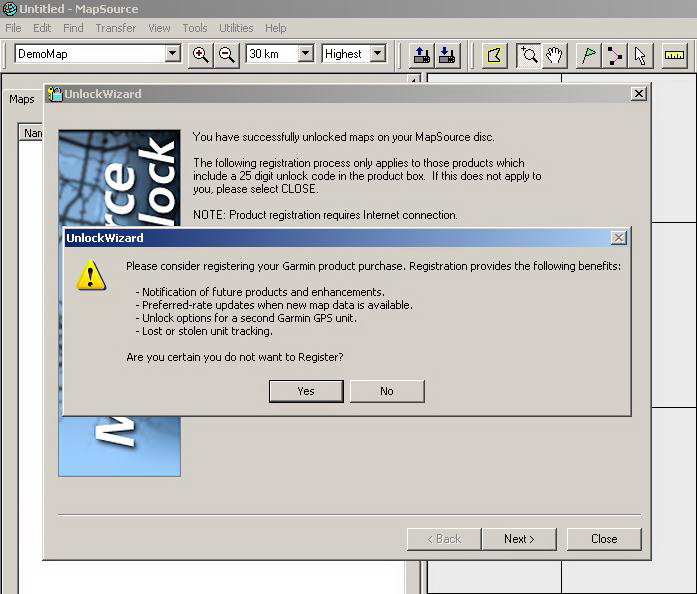Viewport: 697px width, 594px height.
Task: Open the Help menu
Action: tap(276, 28)
